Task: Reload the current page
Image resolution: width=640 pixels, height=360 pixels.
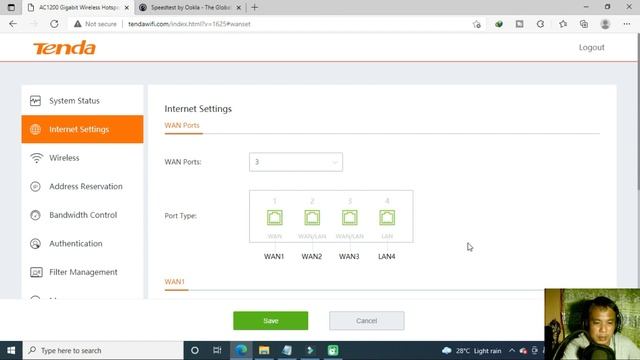Action: point(54,24)
